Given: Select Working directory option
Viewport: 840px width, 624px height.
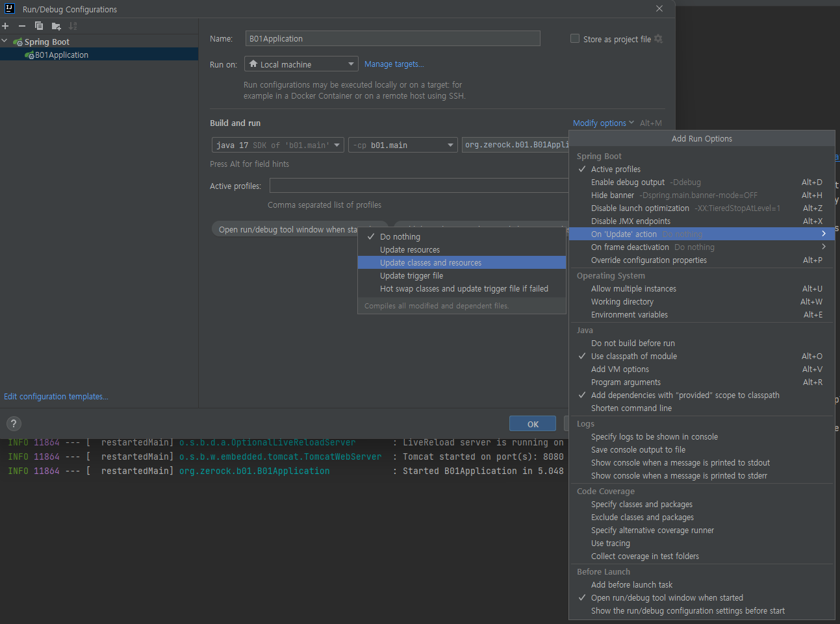Looking at the screenshot, I should coord(702,302).
